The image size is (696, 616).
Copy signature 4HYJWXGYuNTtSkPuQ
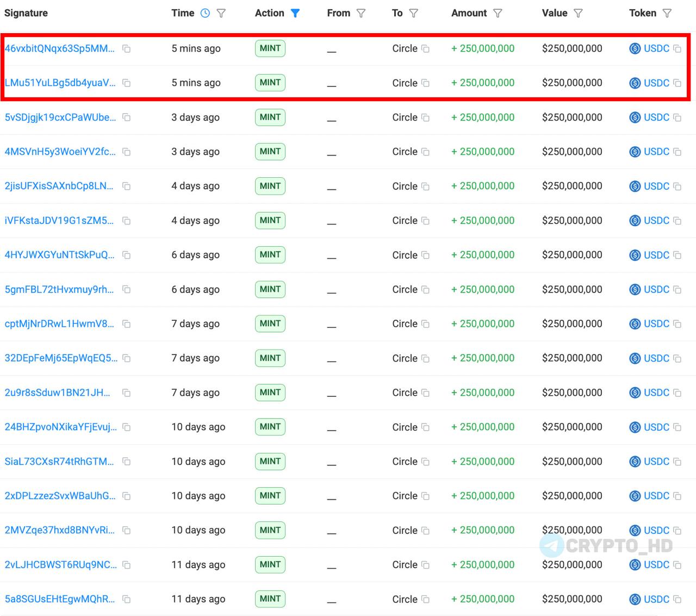tap(126, 254)
